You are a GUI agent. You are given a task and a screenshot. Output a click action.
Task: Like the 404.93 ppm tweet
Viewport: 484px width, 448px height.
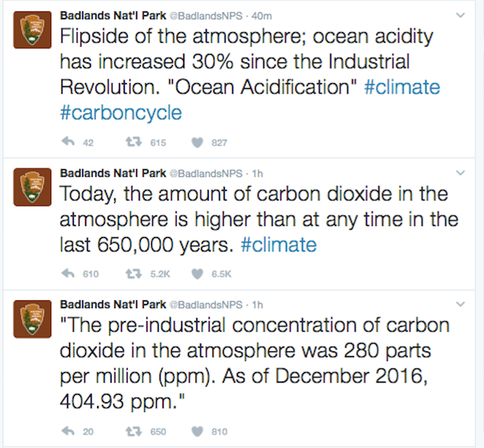197,431
